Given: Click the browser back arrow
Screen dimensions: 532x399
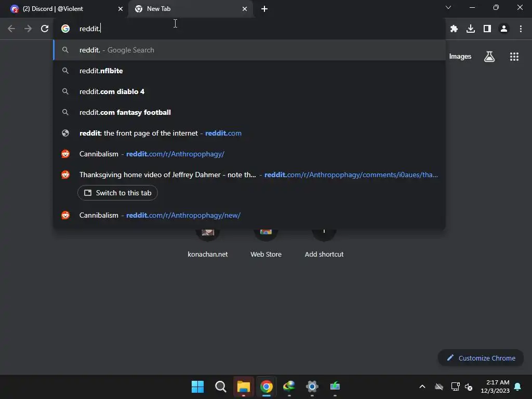Looking at the screenshot, I should click(11, 29).
